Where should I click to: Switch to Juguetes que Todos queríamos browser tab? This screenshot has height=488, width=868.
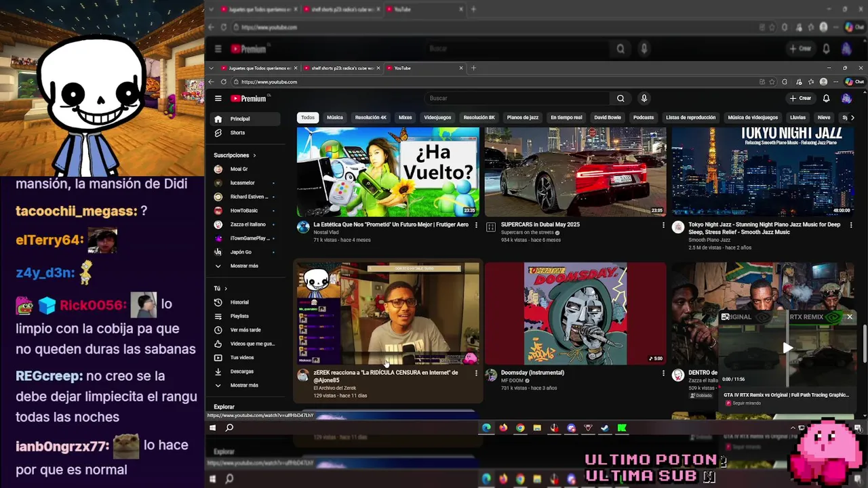(x=256, y=68)
